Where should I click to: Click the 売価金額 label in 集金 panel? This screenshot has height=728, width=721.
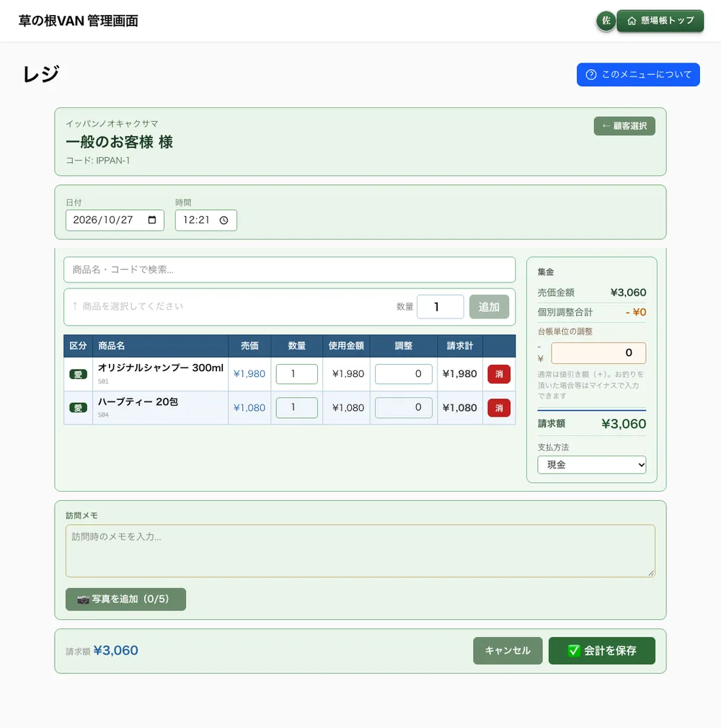(x=556, y=293)
